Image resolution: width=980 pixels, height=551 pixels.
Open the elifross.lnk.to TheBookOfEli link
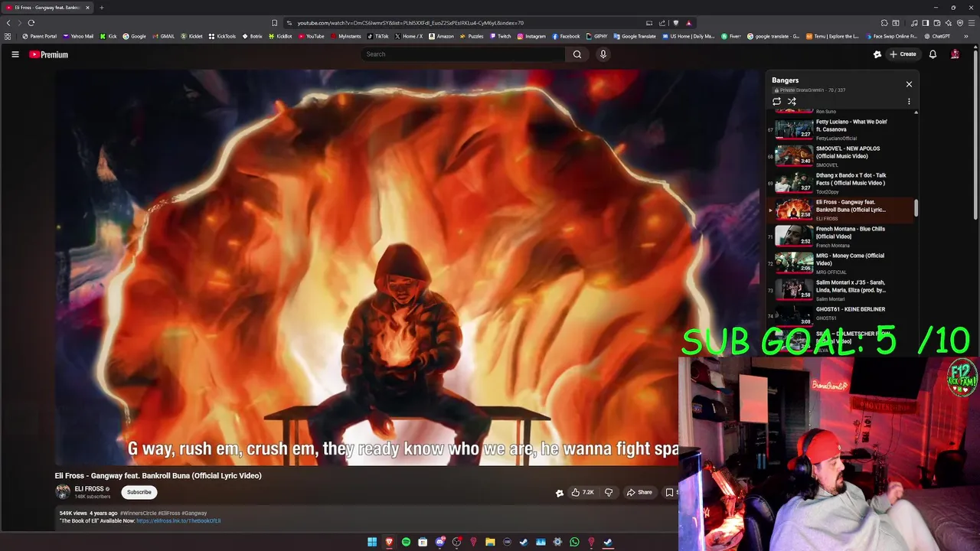[178, 521]
